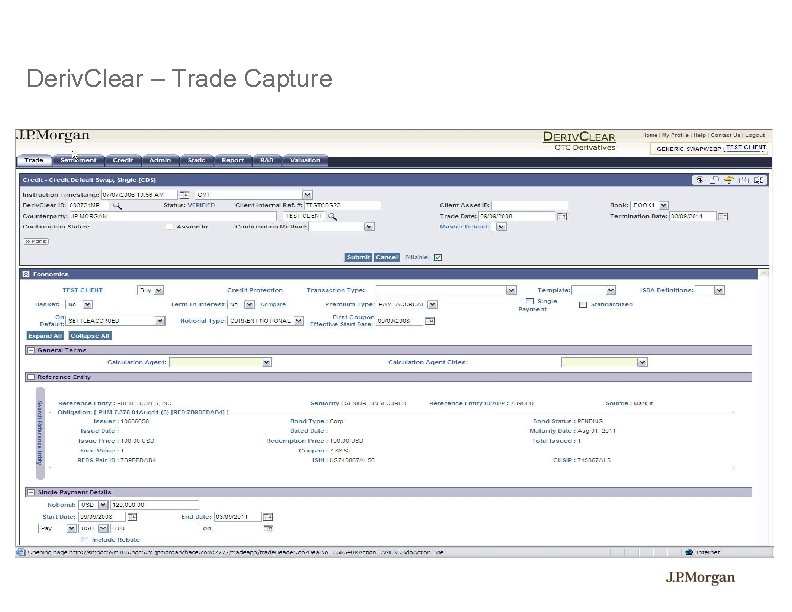Click the Search Reference Entity vertical button
792x612 pixels.
40,433
